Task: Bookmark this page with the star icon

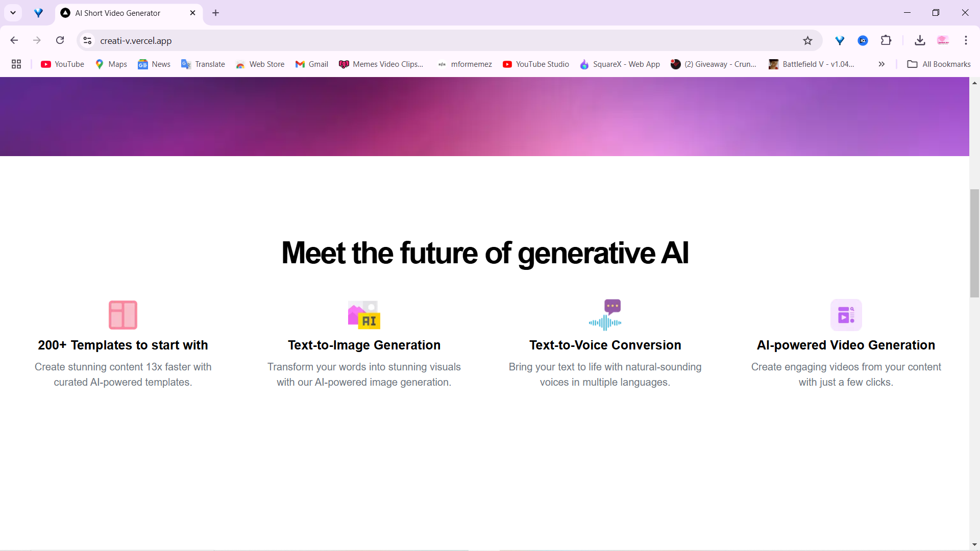Action: pos(807,41)
